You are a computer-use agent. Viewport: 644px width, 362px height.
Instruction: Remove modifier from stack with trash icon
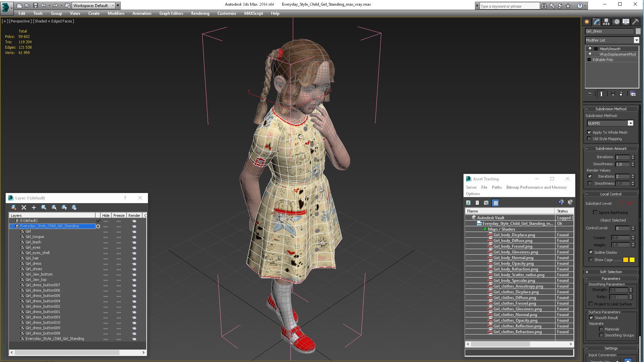click(x=621, y=94)
